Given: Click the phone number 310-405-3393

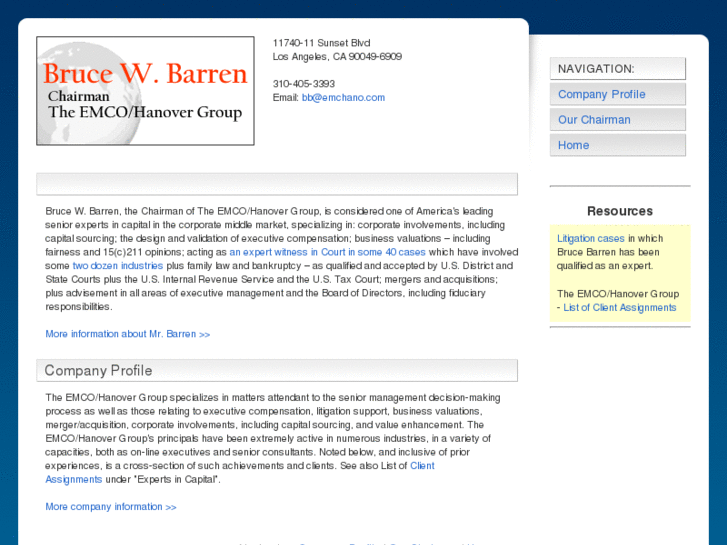Looking at the screenshot, I should pyautogui.click(x=304, y=84).
